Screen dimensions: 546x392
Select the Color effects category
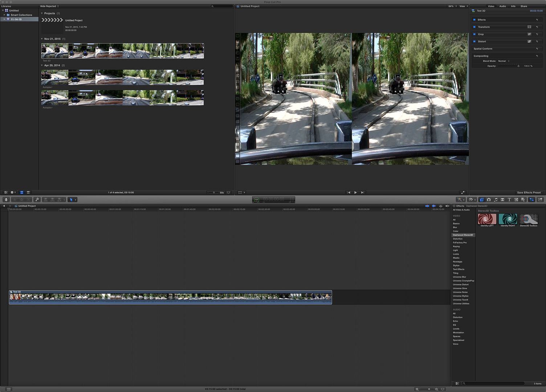[456, 231]
